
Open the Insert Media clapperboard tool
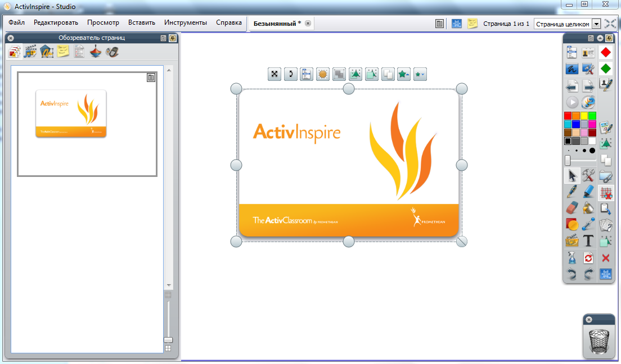571,240
